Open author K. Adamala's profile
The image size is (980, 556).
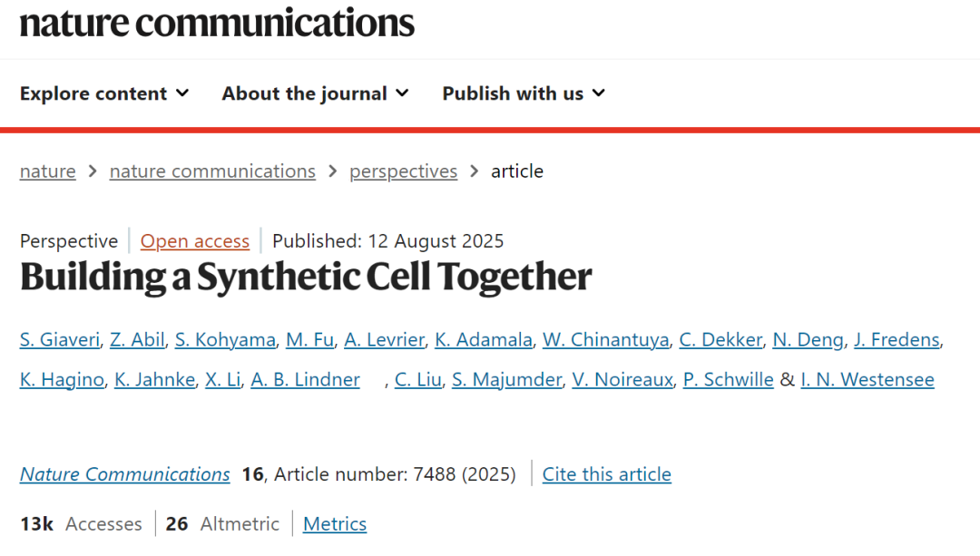pos(484,340)
